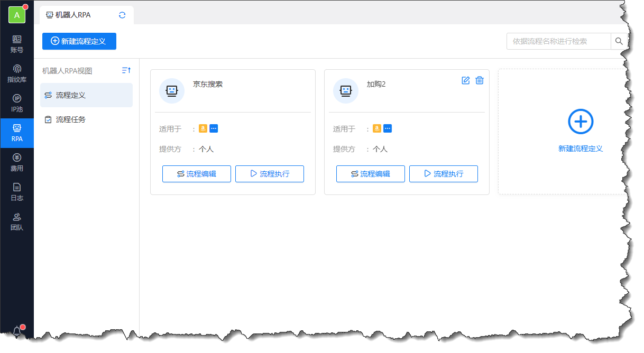Show more platforms on 加购2 card

click(x=388, y=128)
